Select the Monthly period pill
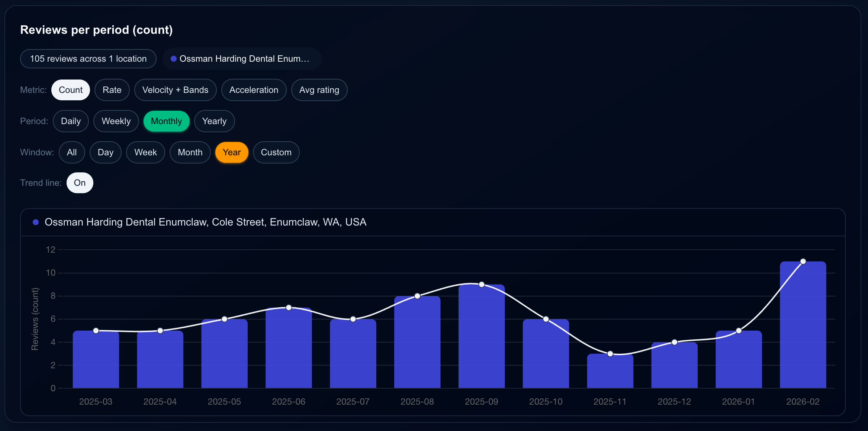The width and height of the screenshot is (868, 431). [x=166, y=121]
